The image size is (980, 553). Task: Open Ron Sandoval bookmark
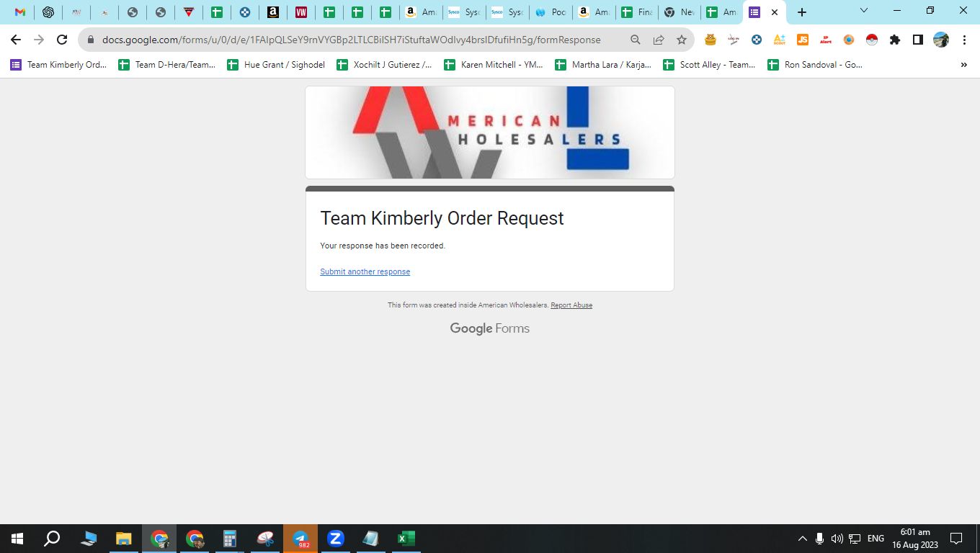click(x=815, y=65)
